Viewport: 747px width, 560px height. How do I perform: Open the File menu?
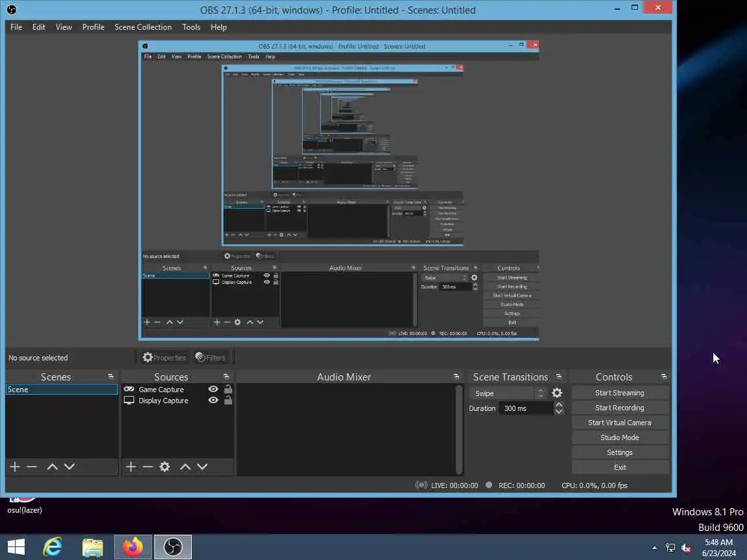(x=16, y=27)
